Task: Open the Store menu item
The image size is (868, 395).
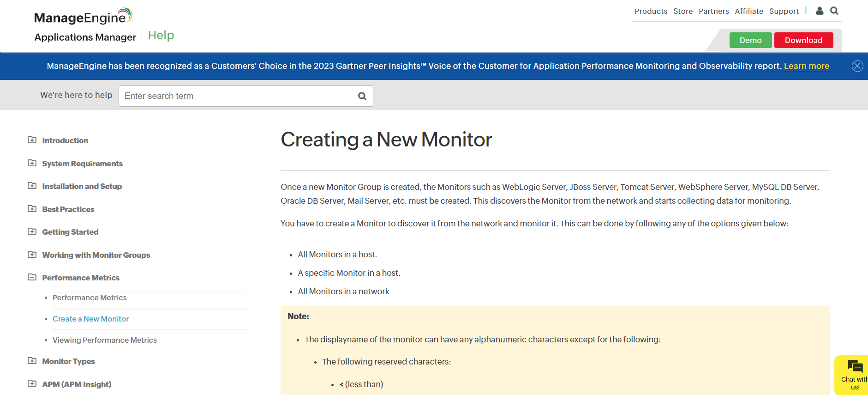Action: click(683, 11)
